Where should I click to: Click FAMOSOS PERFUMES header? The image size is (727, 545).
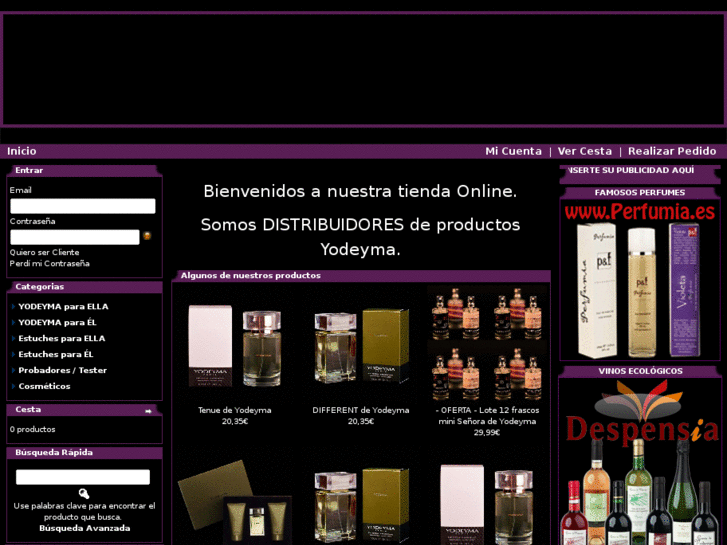coord(640,192)
